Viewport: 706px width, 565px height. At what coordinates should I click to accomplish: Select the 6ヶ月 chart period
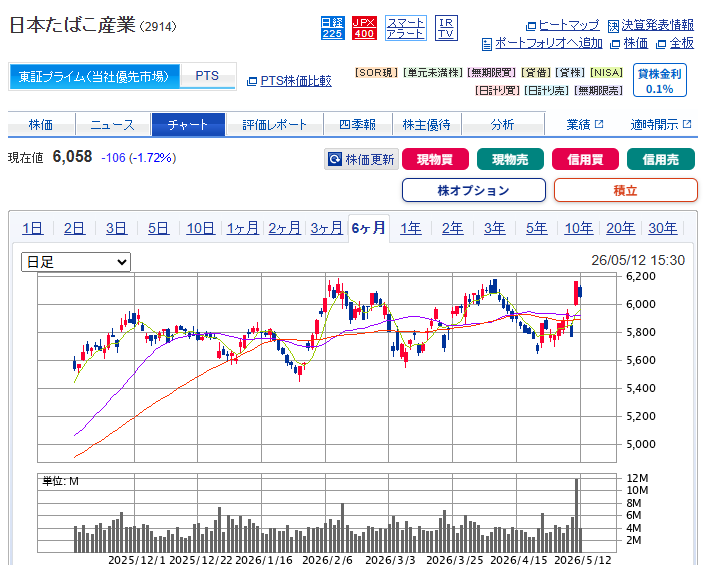(x=369, y=228)
